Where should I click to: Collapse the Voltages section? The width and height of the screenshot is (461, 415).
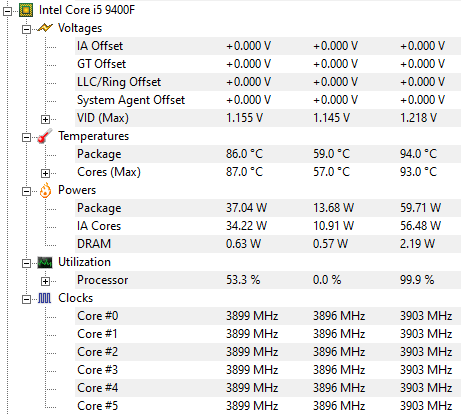(26, 30)
